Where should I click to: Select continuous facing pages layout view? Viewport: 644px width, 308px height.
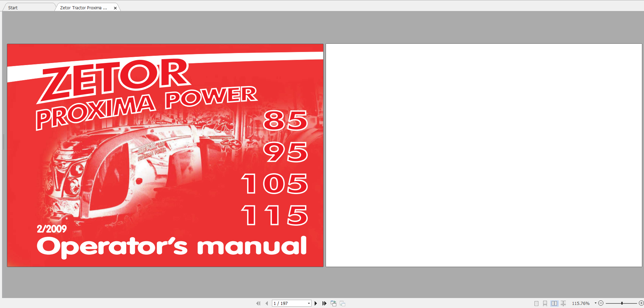point(563,303)
